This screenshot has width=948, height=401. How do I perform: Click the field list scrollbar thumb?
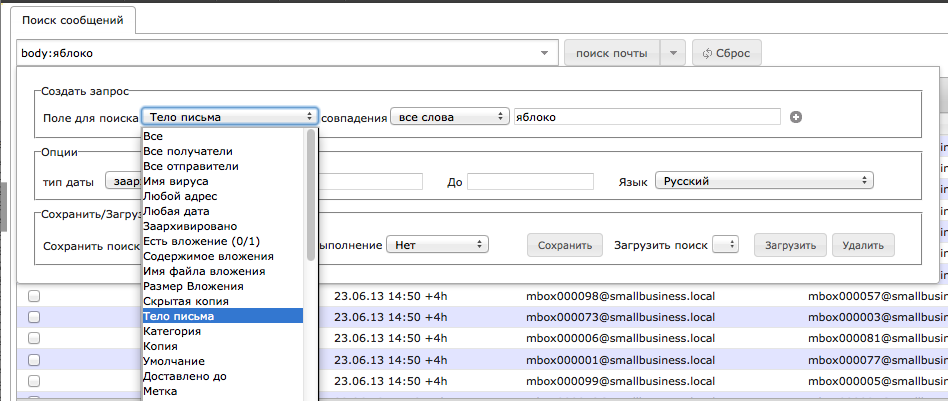pos(311,195)
